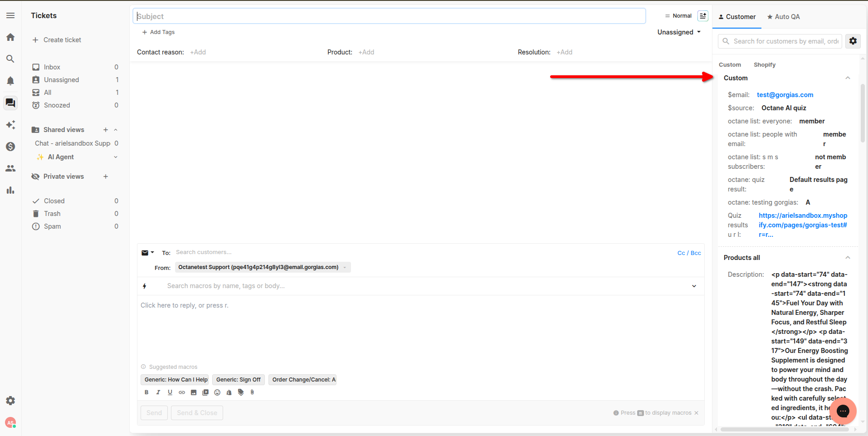This screenshot has height=436, width=868.
Task: Apply the Generic: Sign Off macro
Action: coord(238,380)
